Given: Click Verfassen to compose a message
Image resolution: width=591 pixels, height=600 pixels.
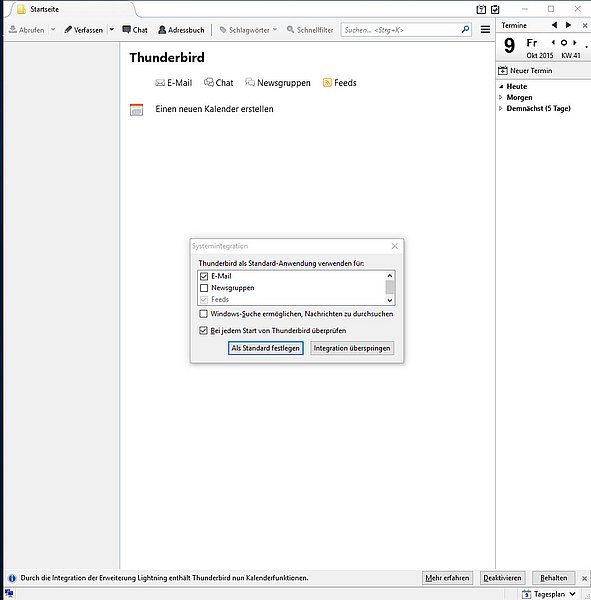Looking at the screenshot, I should [83, 30].
